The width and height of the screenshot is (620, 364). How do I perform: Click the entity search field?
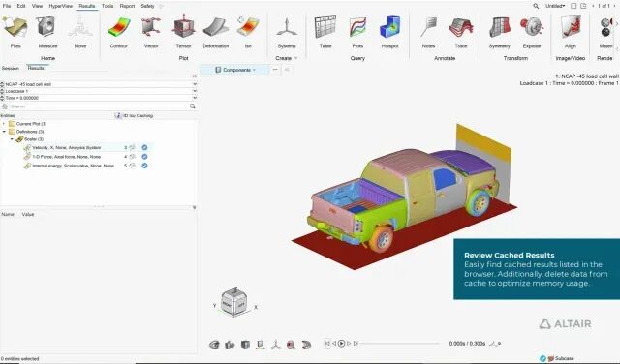click(99, 106)
